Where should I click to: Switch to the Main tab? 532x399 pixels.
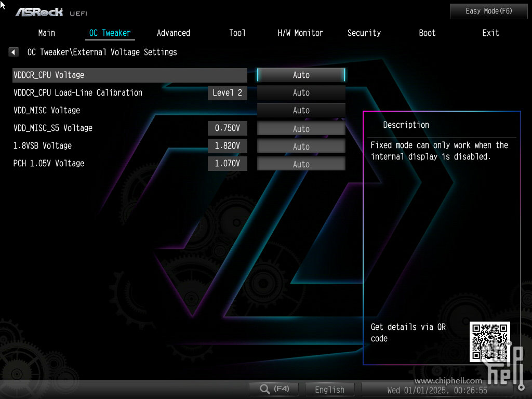click(x=46, y=33)
